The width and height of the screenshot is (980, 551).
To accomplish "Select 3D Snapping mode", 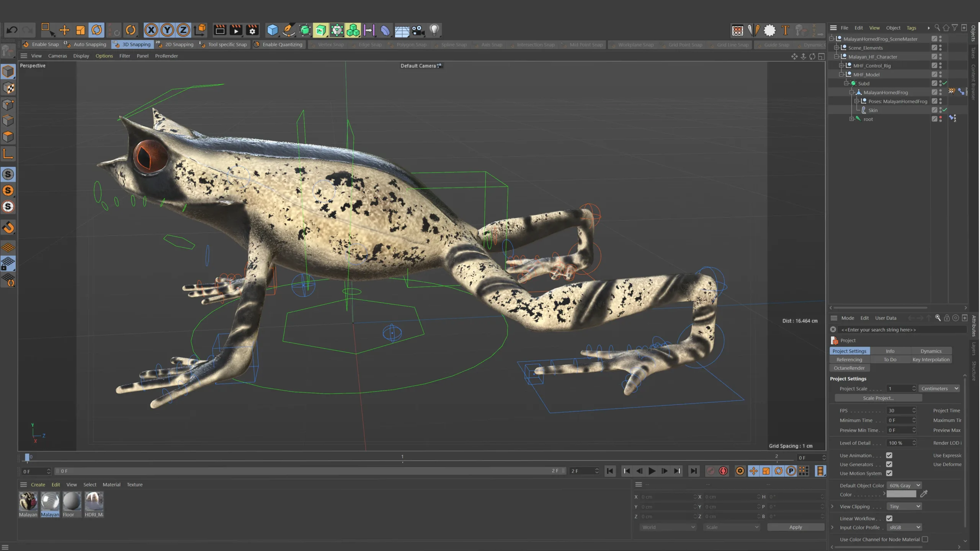I will [x=132, y=44].
